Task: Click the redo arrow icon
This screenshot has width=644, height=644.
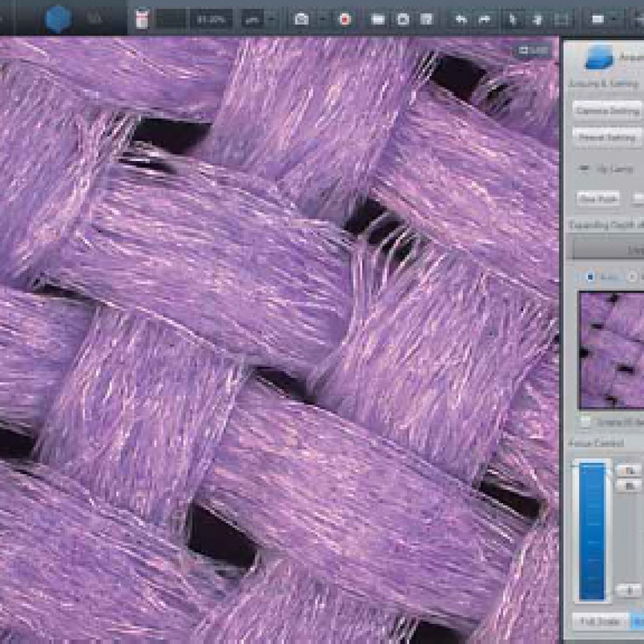Action: click(485, 19)
